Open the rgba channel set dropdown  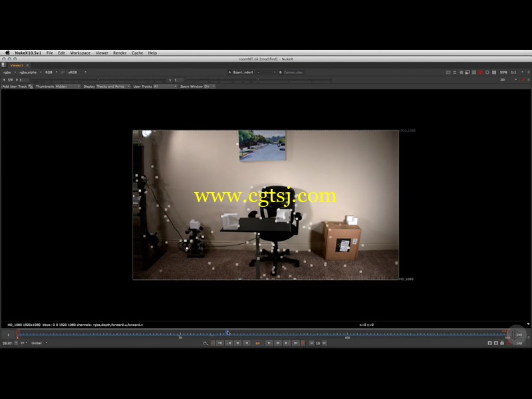click(9, 72)
